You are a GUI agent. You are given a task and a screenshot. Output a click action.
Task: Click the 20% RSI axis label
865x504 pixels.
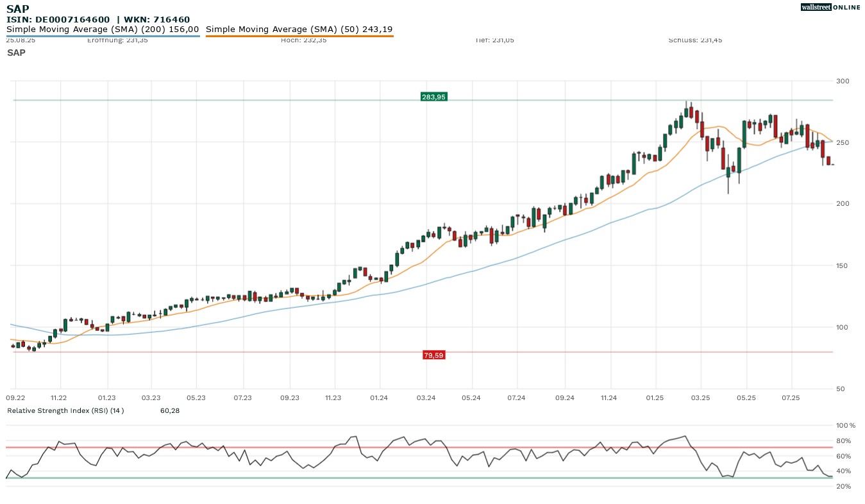tap(845, 486)
